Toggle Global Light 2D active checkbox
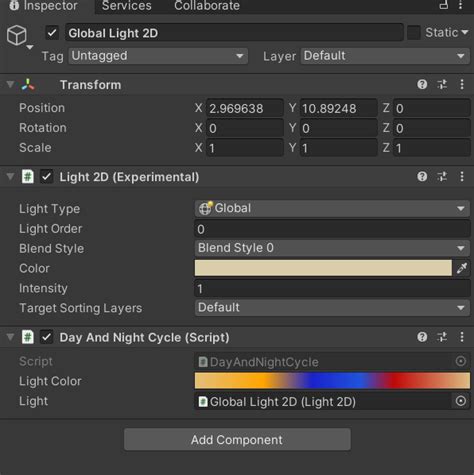474x475 pixels. click(x=52, y=33)
